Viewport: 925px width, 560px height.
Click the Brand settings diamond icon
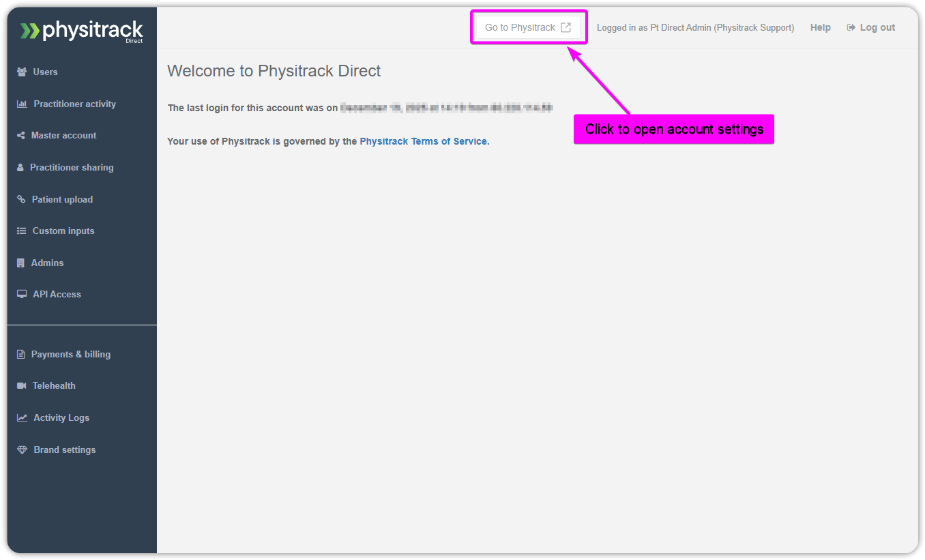pos(22,450)
